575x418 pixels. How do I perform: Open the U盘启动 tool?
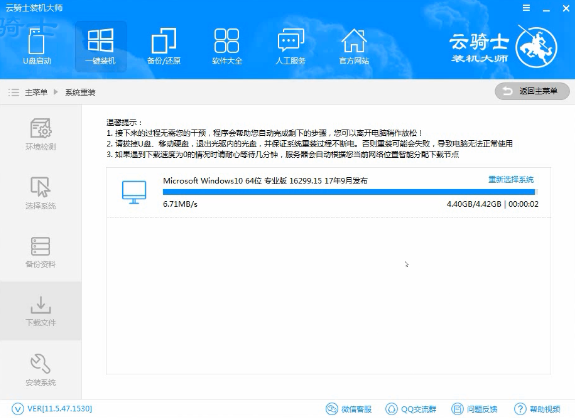pyautogui.click(x=37, y=47)
